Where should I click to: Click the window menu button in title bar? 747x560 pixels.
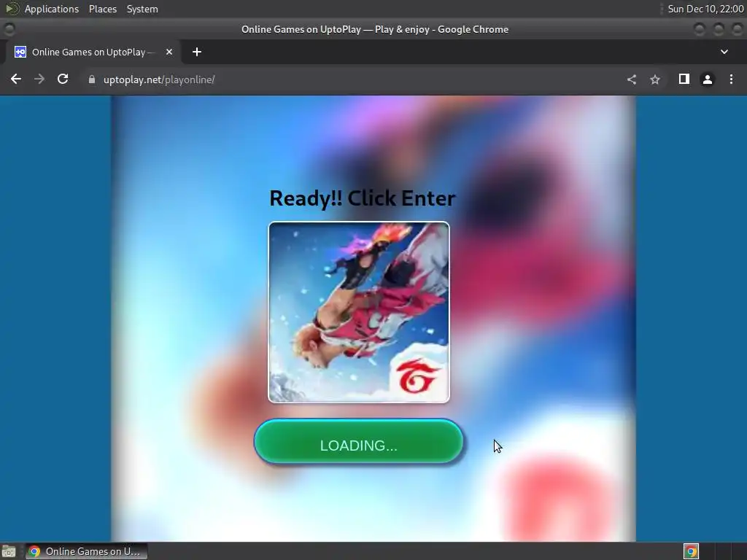pos(9,29)
